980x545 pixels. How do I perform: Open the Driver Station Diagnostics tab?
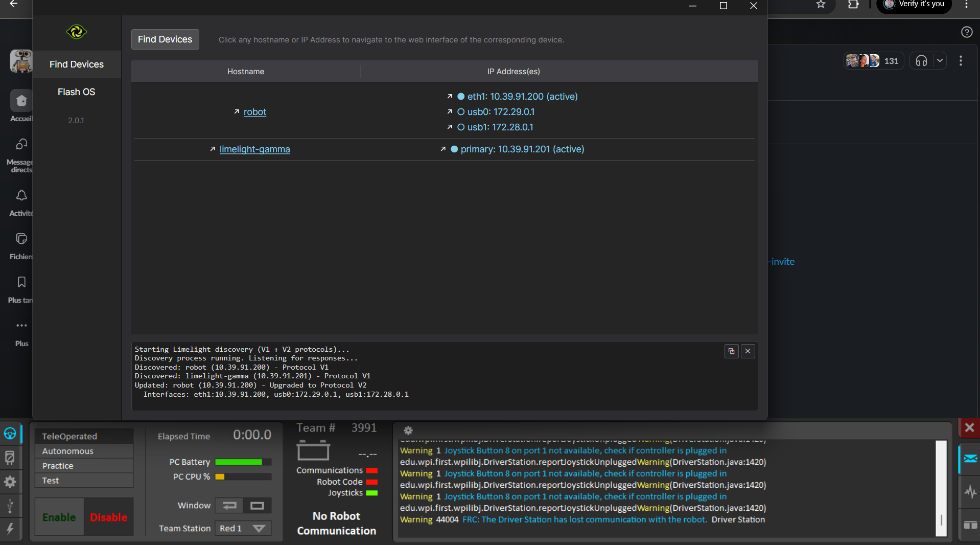[x=10, y=458]
